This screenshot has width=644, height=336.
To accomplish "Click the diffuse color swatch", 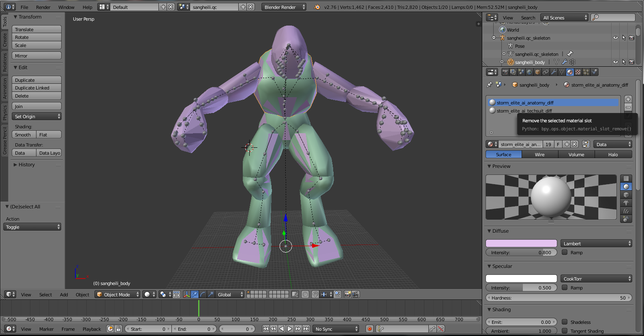I will click(x=521, y=244).
